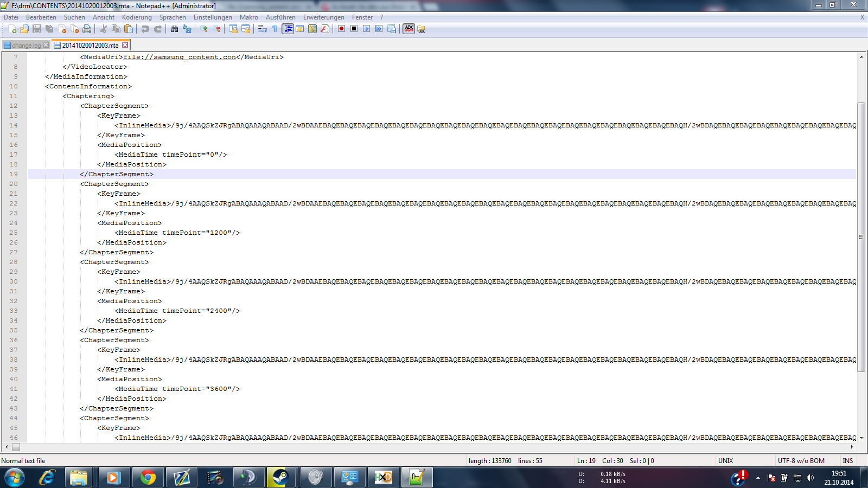Click the vertical scrollbar thumb
Viewport: 868px width, 488px height.
861,237
